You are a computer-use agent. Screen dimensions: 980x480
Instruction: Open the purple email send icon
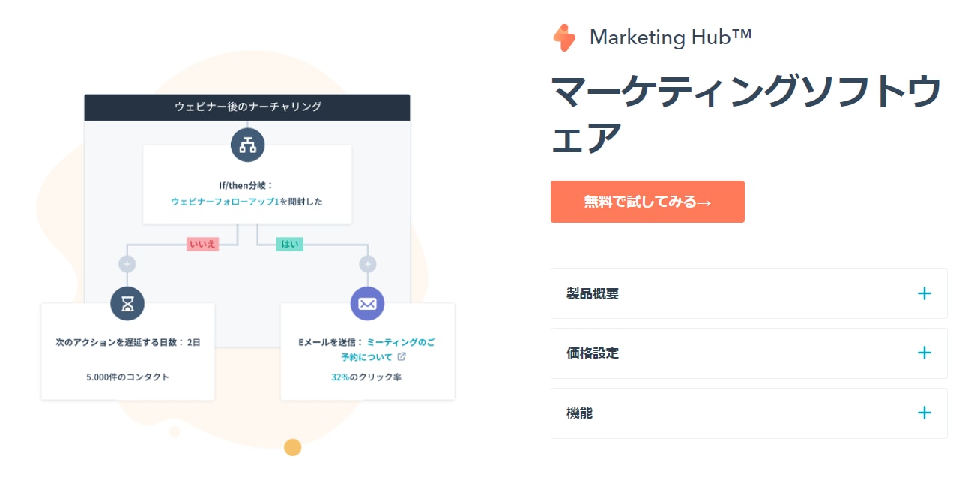click(x=367, y=304)
